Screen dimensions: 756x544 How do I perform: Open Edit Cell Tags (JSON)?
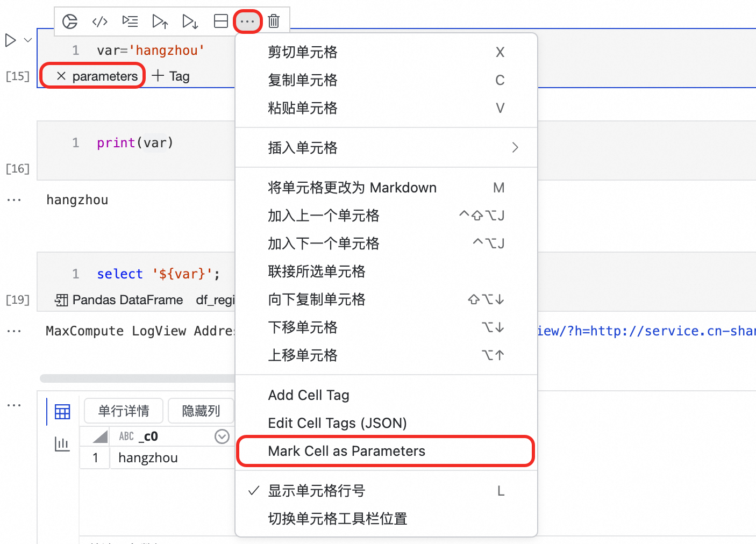pos(386,423)
